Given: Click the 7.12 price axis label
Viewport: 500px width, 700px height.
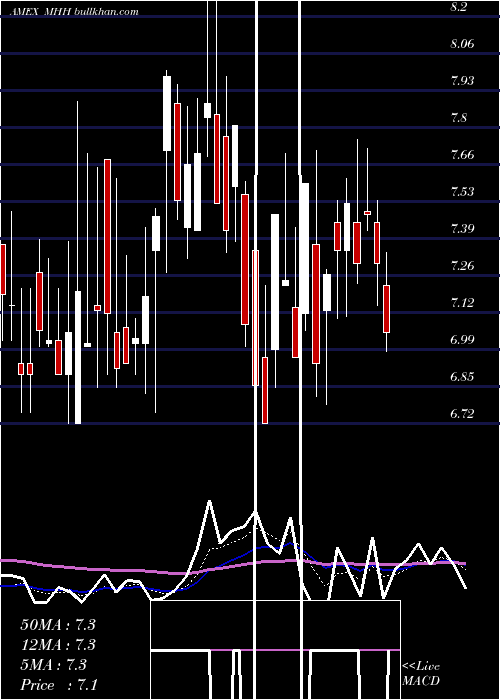Looking at the screenshot, I should pyautogui.click(x=462, y=303).
